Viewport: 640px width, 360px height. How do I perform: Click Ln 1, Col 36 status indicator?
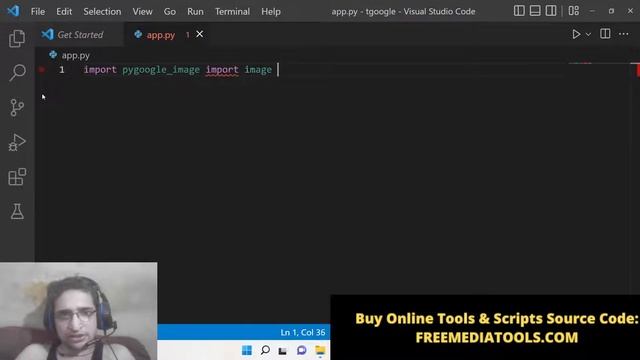[x=302, y=333]
